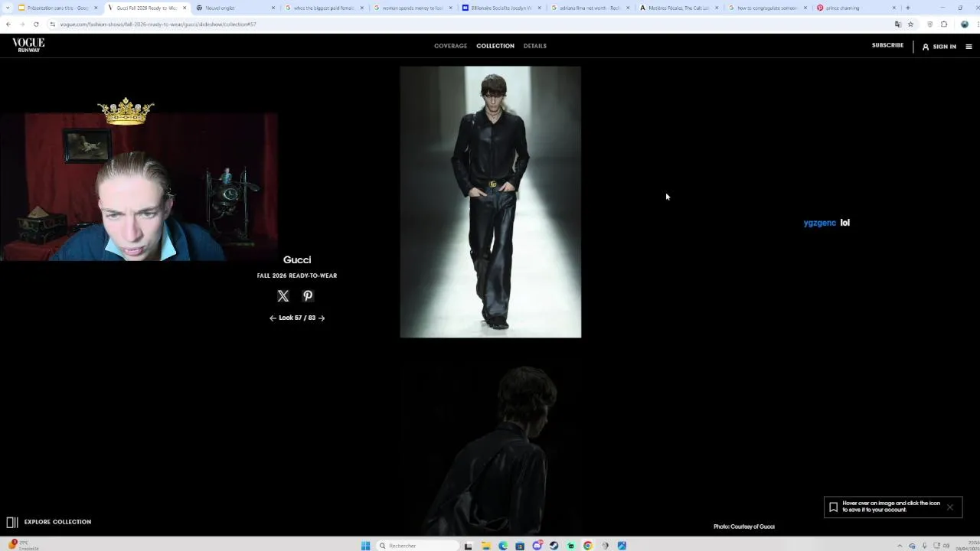980x551 pixels.
Task: Click the address bar URL
Action: tap(158, 24)
